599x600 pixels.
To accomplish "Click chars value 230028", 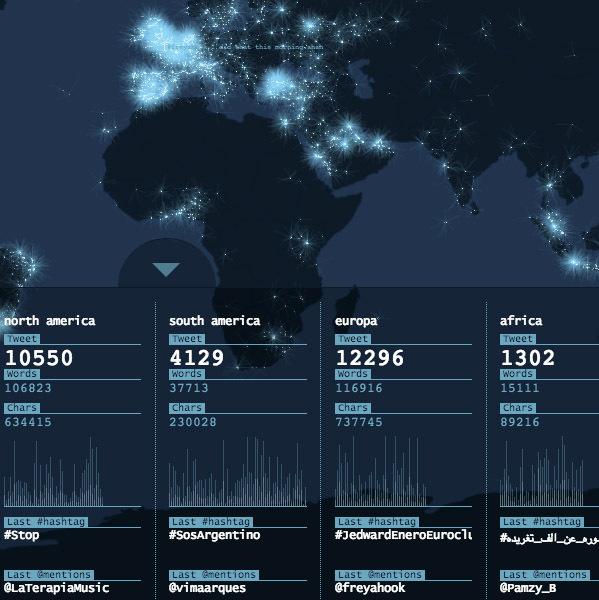I will 193,422.
